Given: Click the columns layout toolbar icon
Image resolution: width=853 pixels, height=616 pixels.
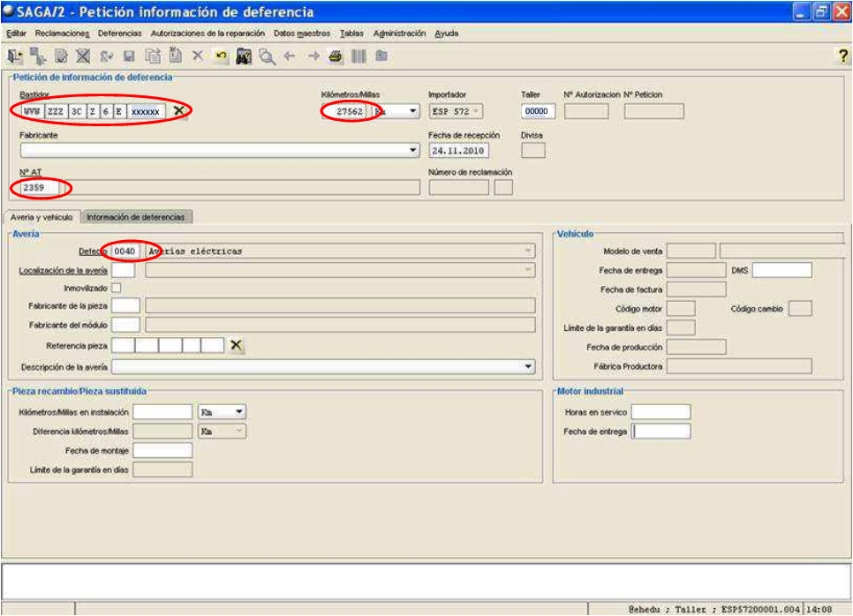Looking at the screenshot, I should click(x=359, y=56).
